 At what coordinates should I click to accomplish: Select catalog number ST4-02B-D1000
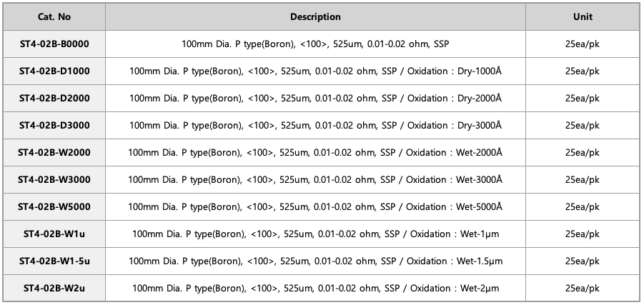pyautogui.click(x=54, y=71)
